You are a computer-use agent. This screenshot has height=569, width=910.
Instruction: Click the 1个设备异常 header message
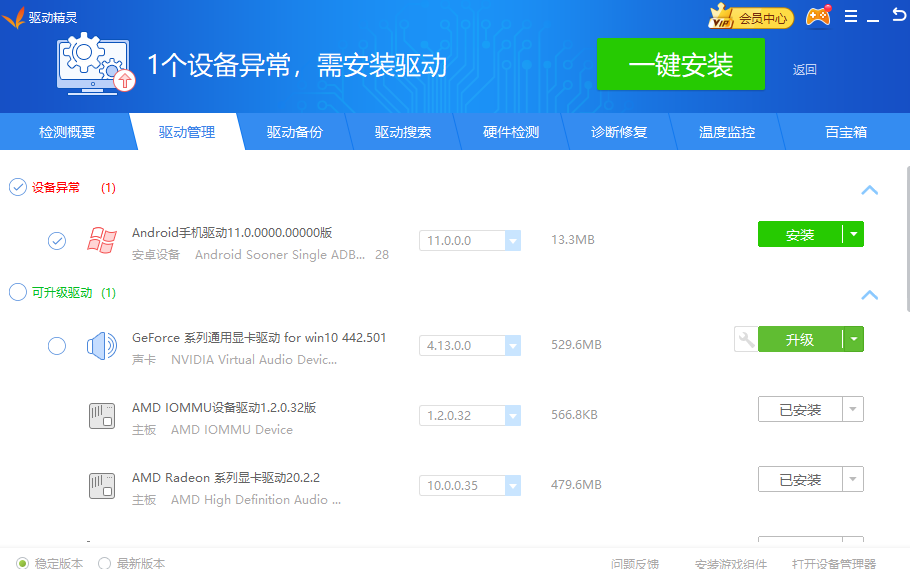[x=297, y=65]
